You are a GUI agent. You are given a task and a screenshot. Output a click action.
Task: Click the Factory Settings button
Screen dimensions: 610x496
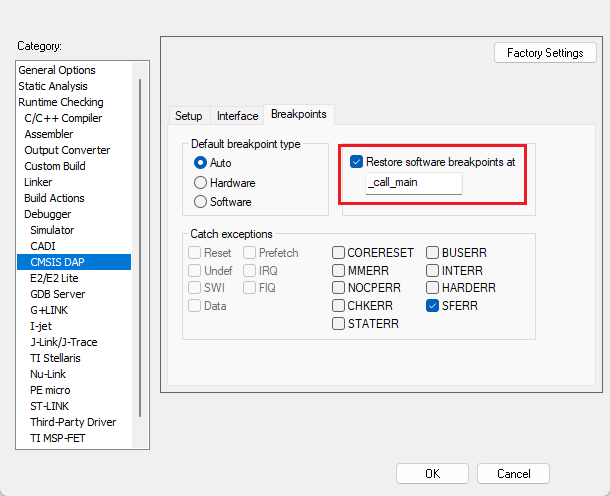pyautogui.click(x=545, y=53)
